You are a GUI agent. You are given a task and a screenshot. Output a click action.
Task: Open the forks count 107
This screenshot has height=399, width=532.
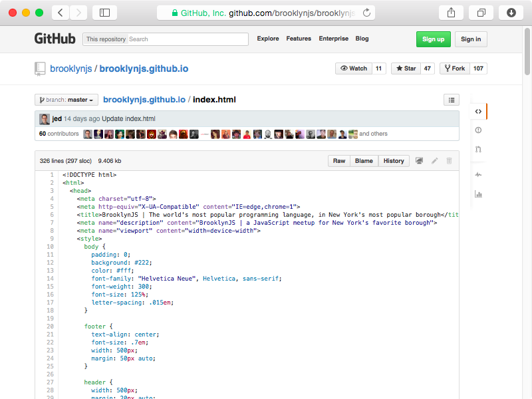coord(478,68)
